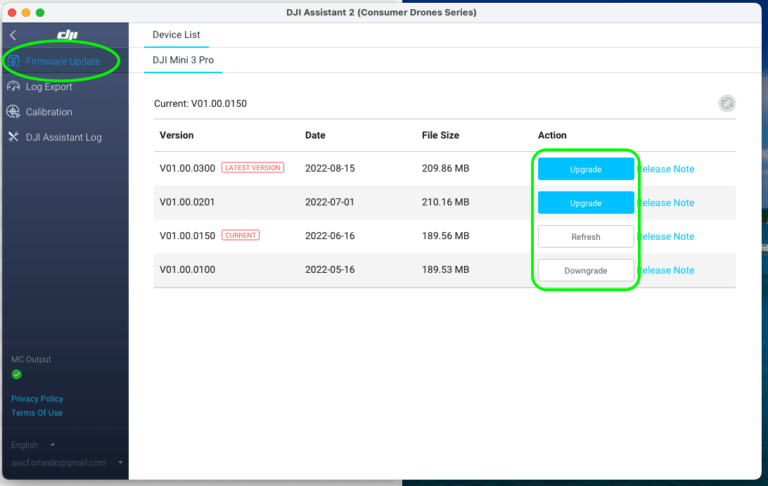Viewport: 768px width, 486px height.
Task: Click the CURRENT badge on V01.00.0150
Action: coord(240,235)
